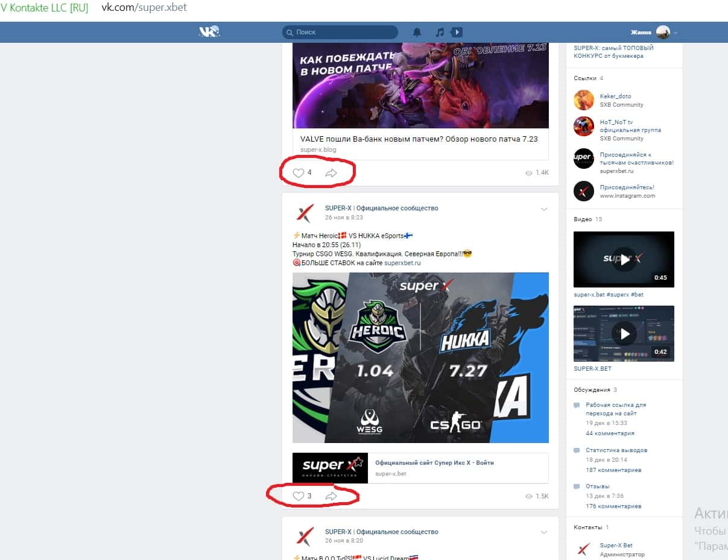
Task: Open 'VALVE пошли Ва-банк' article title
Action: pos(419,139)
